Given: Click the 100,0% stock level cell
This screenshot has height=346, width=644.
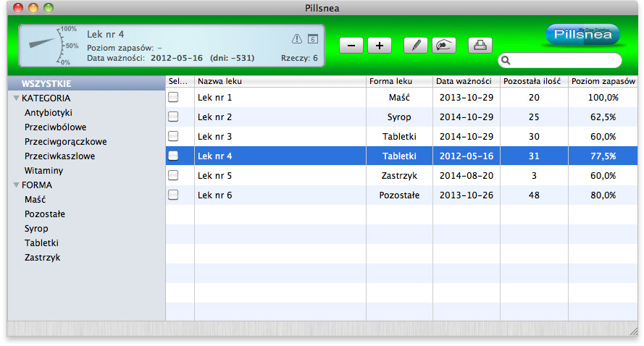Looking at the screenshot, I should [603, 97].
